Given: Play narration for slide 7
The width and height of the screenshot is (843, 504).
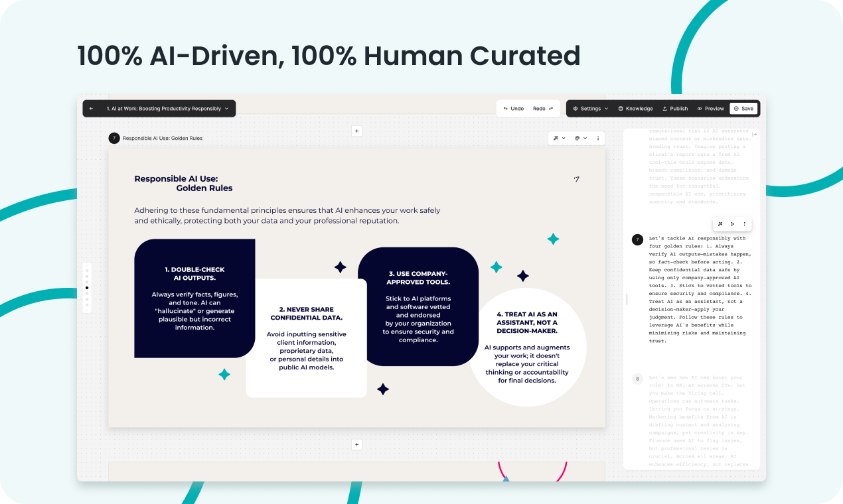Looking at the screenshot, I should tap(733, 224).
